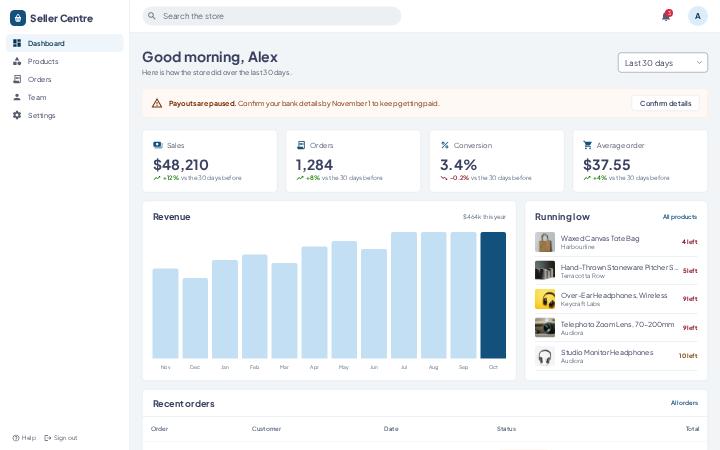Click the Products sidebar icon

pos(17,61)
